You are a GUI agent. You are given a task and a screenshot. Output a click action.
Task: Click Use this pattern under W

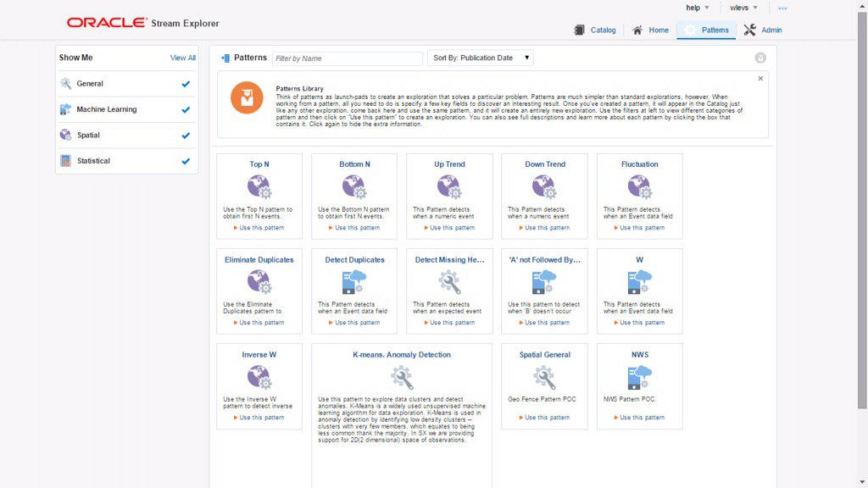click(639, 323)
